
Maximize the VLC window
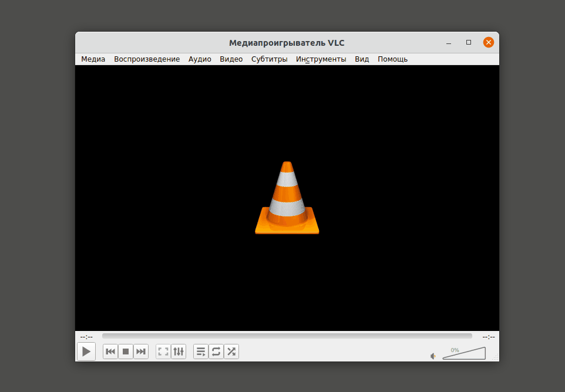click(x=469, y=42)
